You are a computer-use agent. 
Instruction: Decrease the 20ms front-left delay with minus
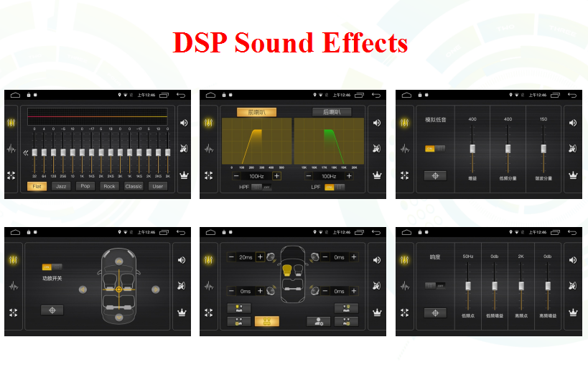coord(231,257)
